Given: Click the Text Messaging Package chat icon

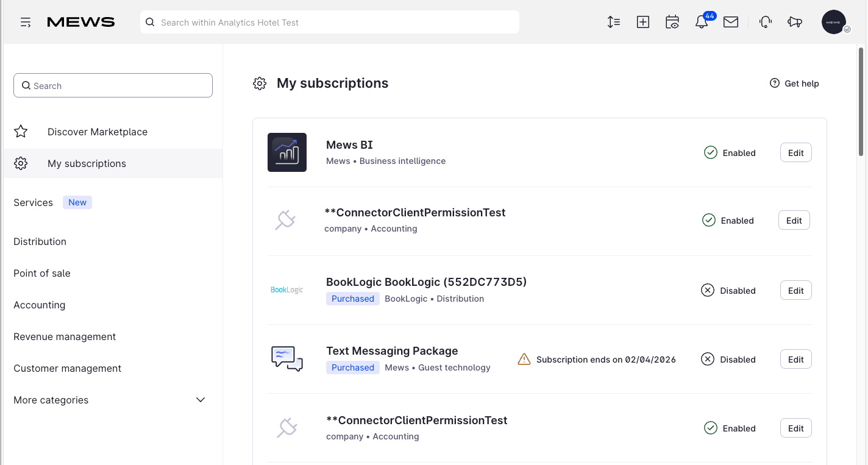Looking at the screenshot, I should [287, 358].
